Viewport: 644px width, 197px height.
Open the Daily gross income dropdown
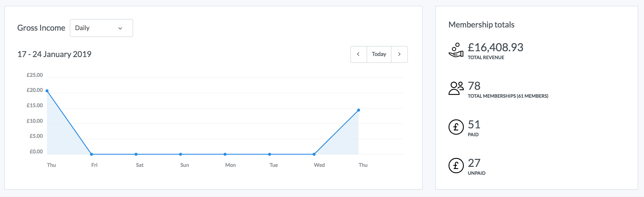(x=101, y=28)
